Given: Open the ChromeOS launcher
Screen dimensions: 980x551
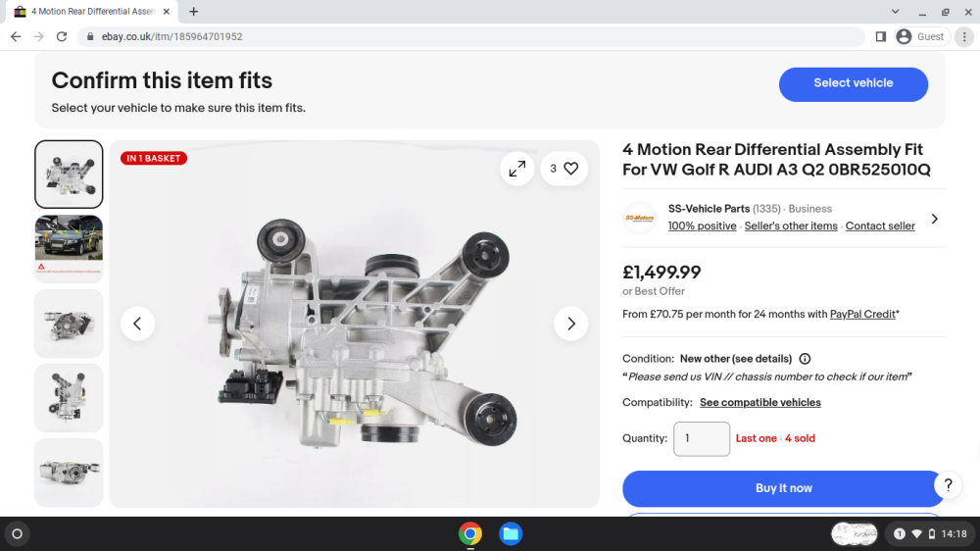Looking at the screenshot, I should (17, 533).
